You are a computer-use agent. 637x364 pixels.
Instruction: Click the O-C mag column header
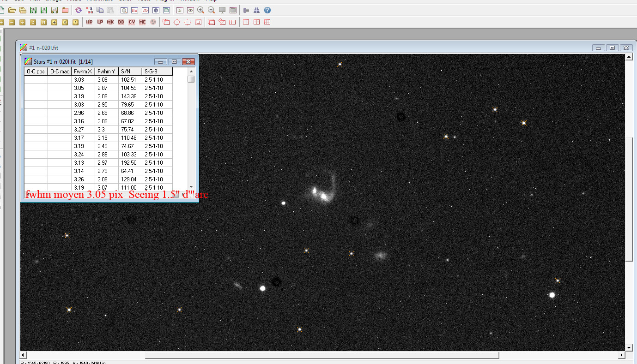[x=60, y=72]
